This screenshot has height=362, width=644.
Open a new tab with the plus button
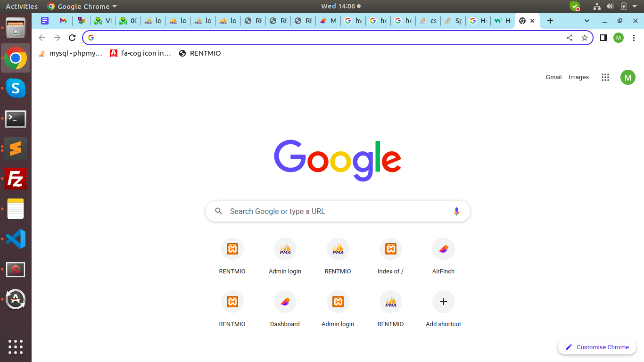click(x=550, y=21)
